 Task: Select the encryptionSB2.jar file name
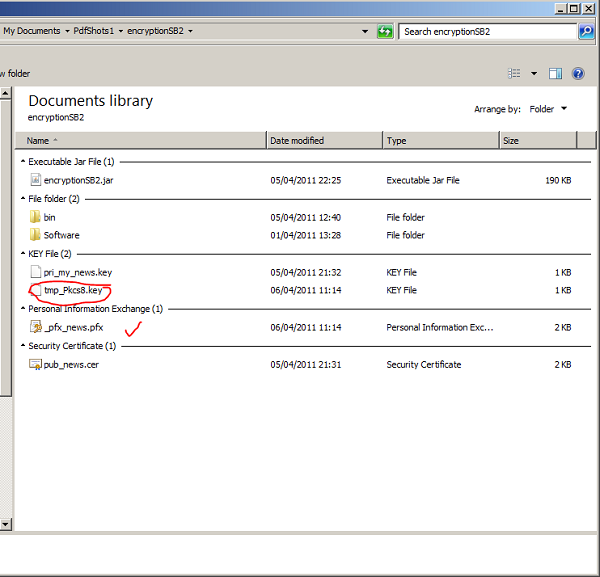point(78,180)
